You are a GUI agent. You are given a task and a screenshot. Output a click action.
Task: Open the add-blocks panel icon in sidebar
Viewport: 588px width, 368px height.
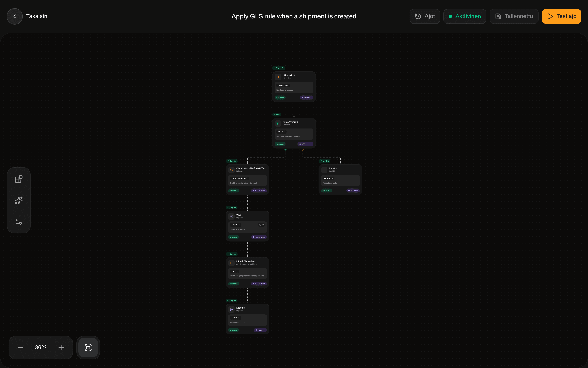point(19,179)
